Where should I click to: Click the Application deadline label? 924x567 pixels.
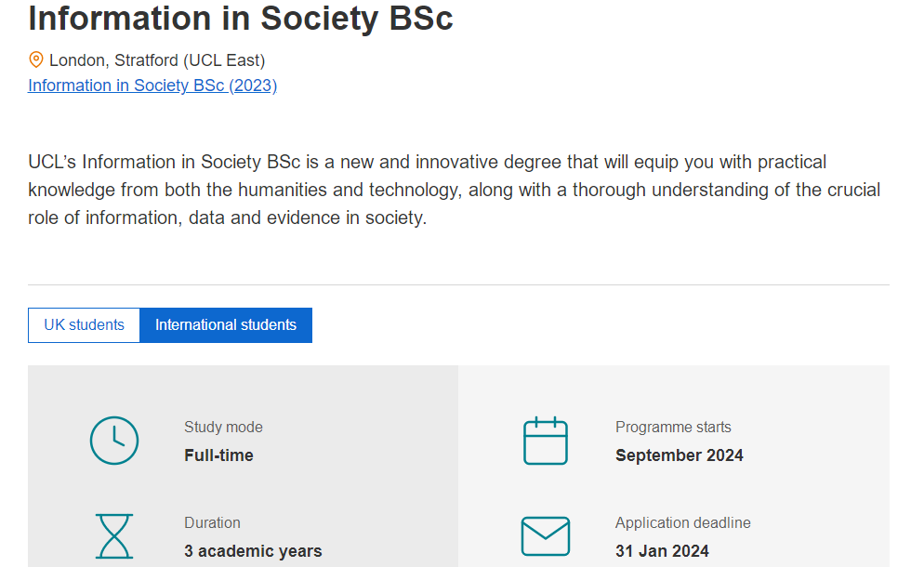(683, 522)
